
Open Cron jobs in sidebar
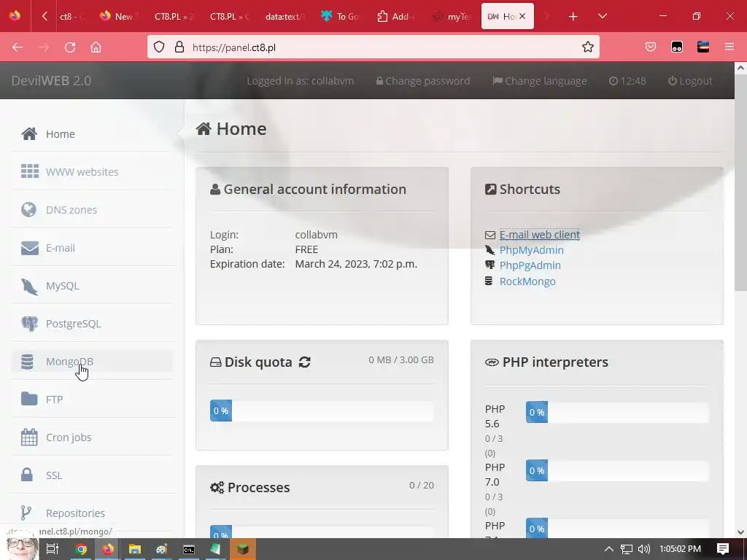(x=93, y=437)
